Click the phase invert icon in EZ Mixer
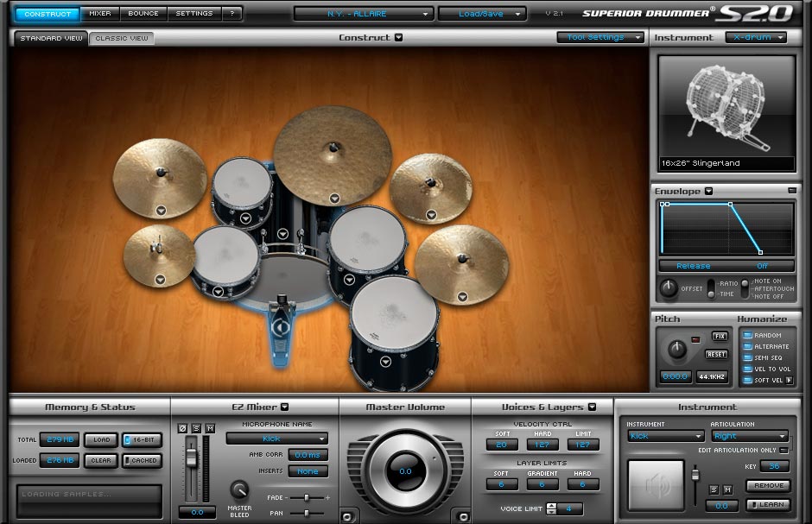Screen dimensions: 812x524 pyautogui.click(x=182, y=428)
